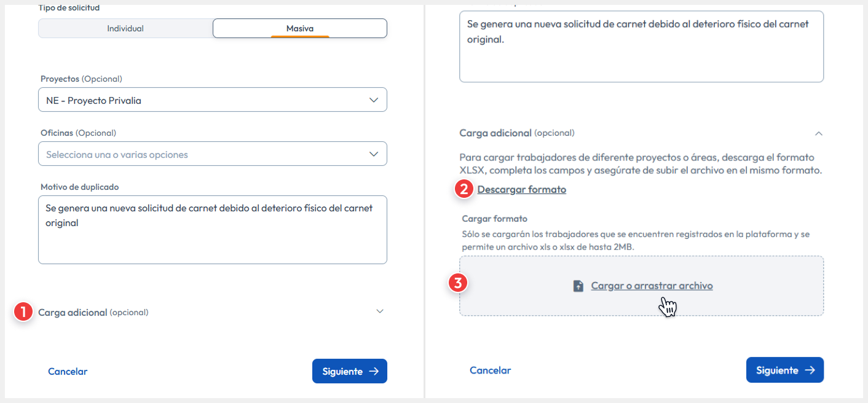This screenshot has width=868, height=403.
Task: Select the Masiva request type
Action: tap(299, 28)
